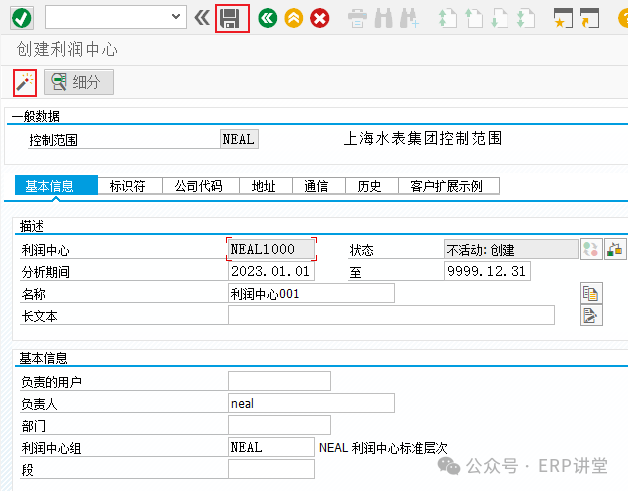Click the yellow Exit up-arrow icon
The height and width of the screenshot is (491, 628).
(x=293, y=18)
